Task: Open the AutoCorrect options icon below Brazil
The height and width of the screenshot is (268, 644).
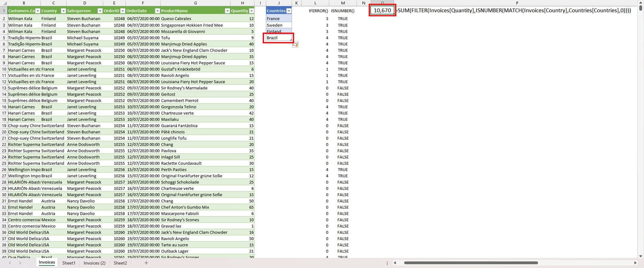Action: (x=296, y=45)
